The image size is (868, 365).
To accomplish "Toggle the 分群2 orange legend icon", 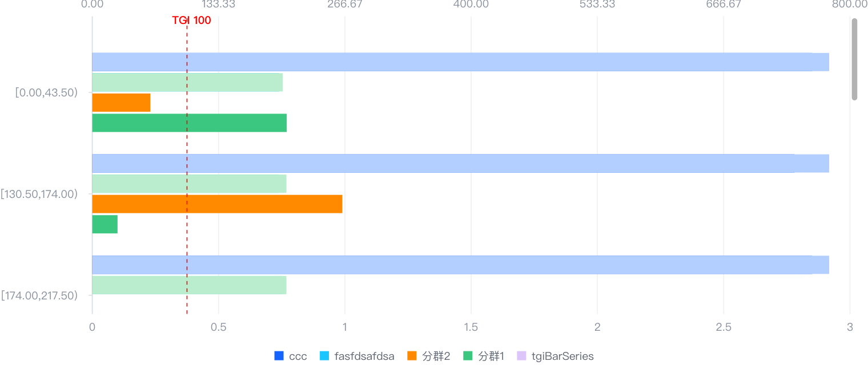I will [412, 356].
